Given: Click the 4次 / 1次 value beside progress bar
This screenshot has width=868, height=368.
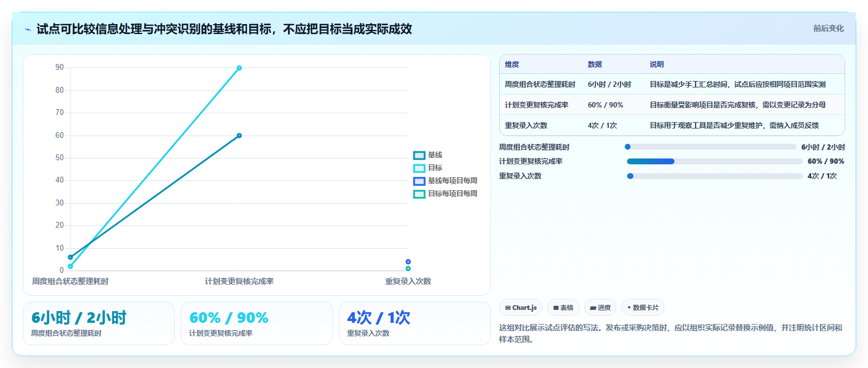Looking at the screenshot, I should pos(822,176).
